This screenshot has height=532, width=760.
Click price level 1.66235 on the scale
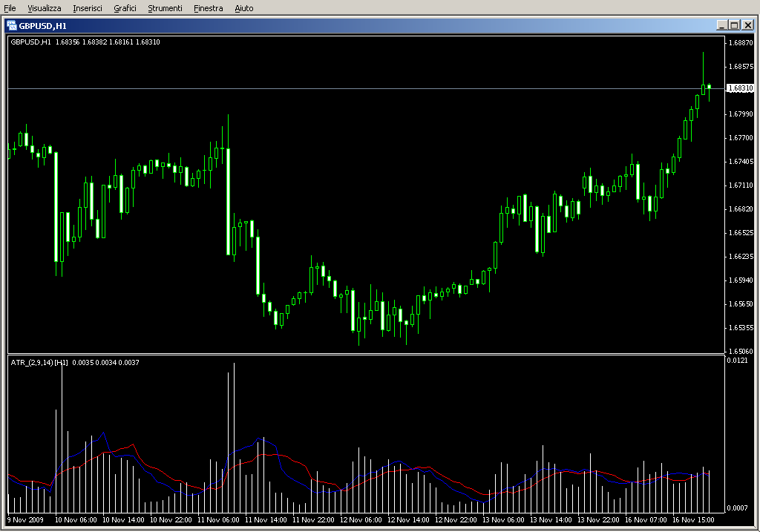(x=741, y=256)
